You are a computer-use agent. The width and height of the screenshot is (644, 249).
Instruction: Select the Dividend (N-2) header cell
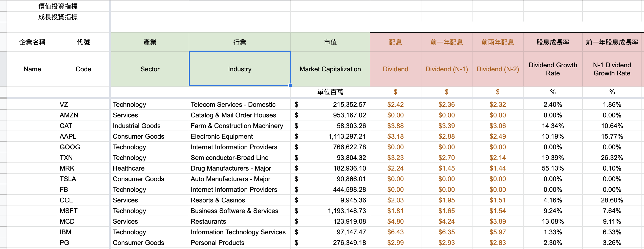497,69
